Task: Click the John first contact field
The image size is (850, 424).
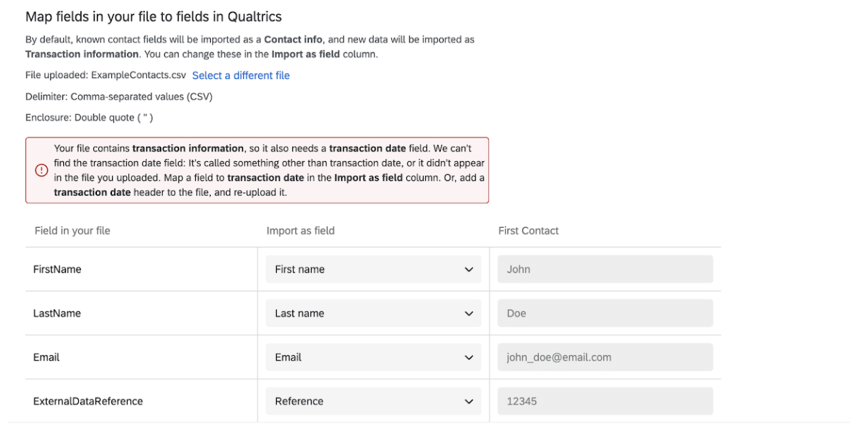Action: click(605, 269)
